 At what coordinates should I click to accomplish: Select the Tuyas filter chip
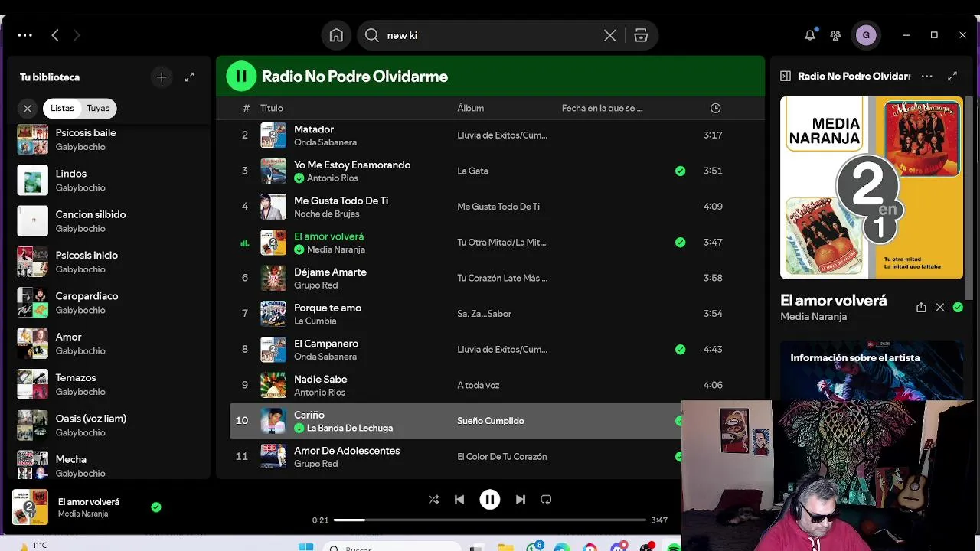pyautogui.click(x=98, y=109)
